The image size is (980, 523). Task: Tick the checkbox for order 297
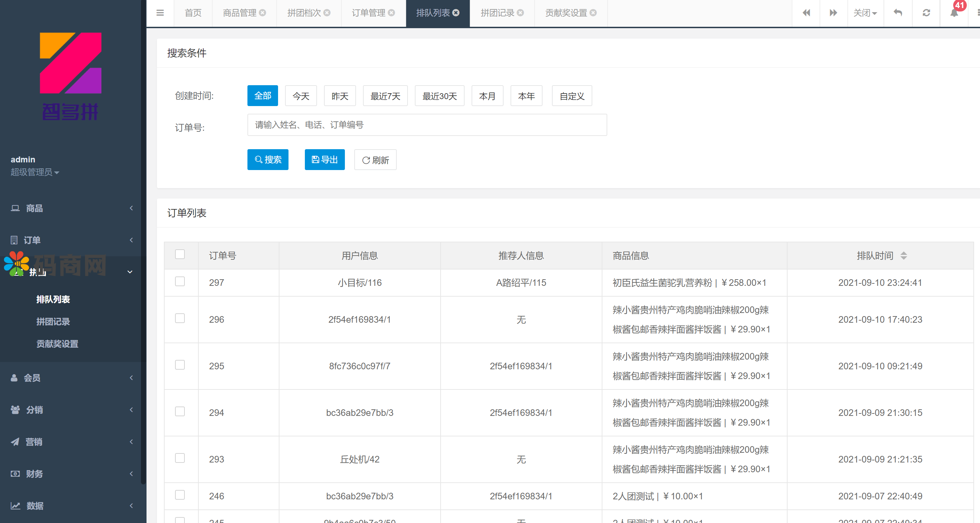coord(180,282)
